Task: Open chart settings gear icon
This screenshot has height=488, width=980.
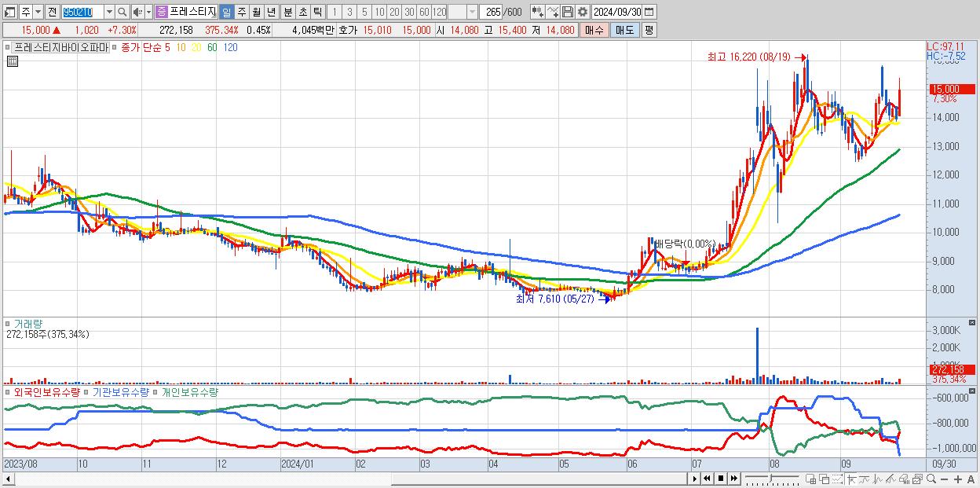Action: tap(582, 12)
